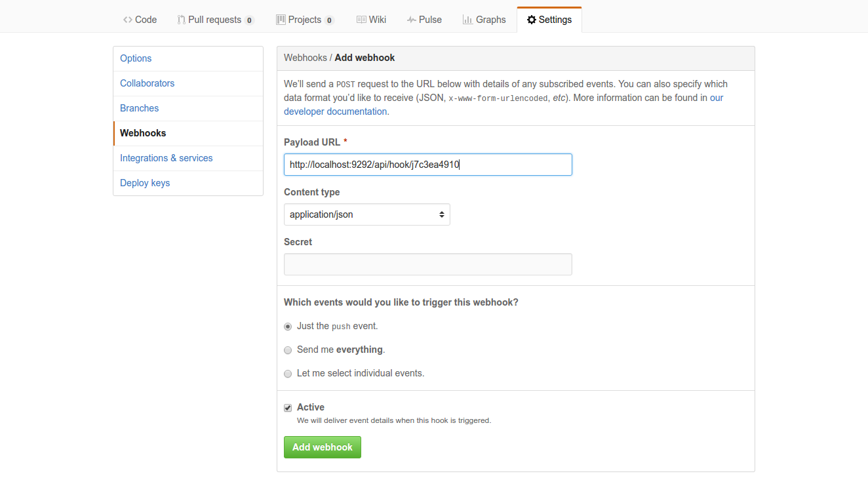This screenshot has width=868, height=501.
Task: Select Webhooks in the sidebar
Action: [x=188, y=133]
